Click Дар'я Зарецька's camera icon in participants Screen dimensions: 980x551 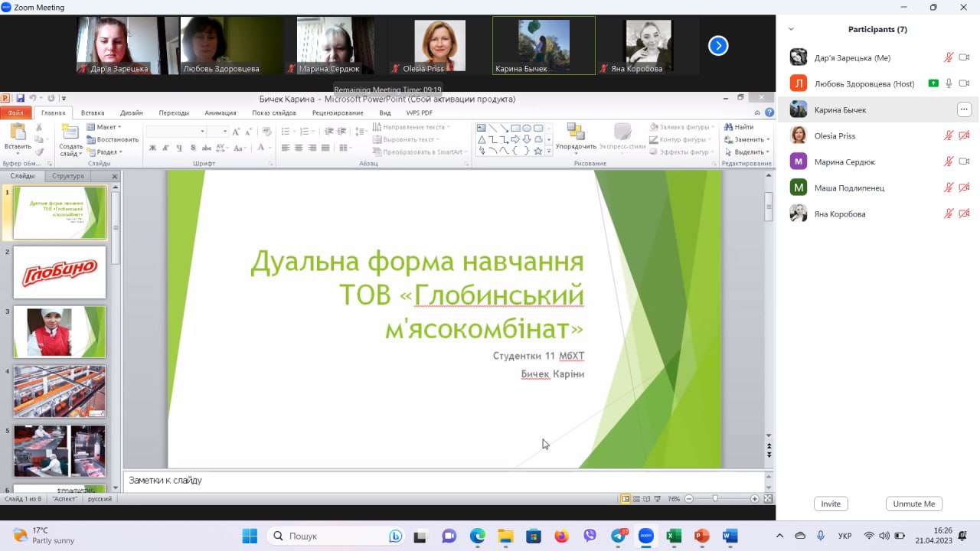click(x=964, y=57)
